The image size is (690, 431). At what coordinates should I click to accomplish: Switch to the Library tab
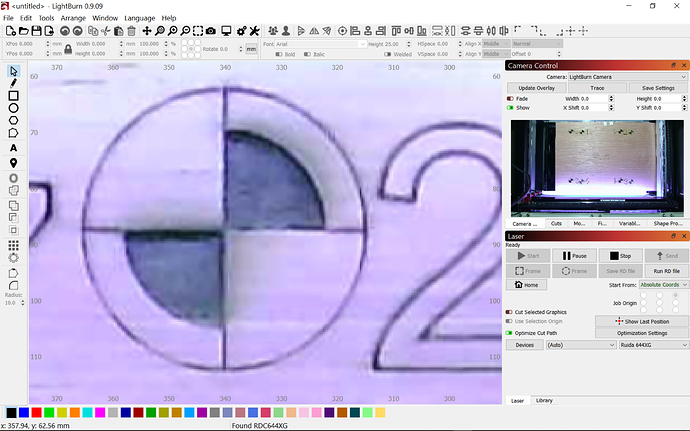544,400
